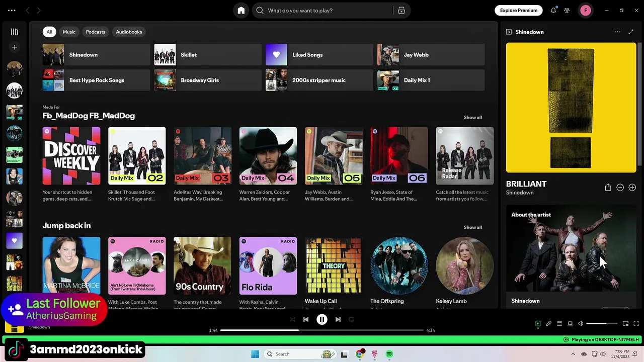This screenshot has width=644, height=362.
Task: Open Discover Weekly cover
Action: 71,156
